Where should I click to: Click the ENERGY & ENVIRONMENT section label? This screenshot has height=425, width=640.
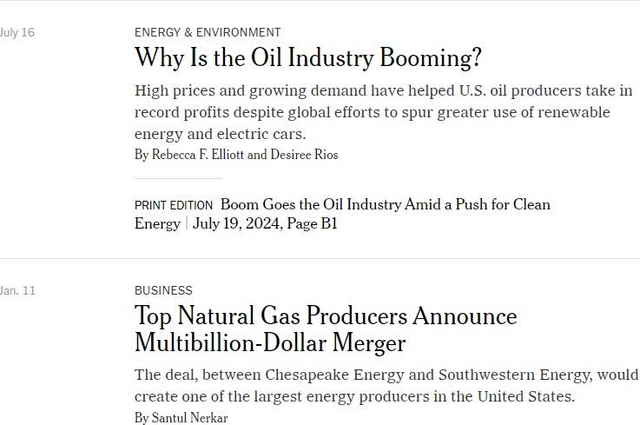pyautogui.click(x=207, y=32)
